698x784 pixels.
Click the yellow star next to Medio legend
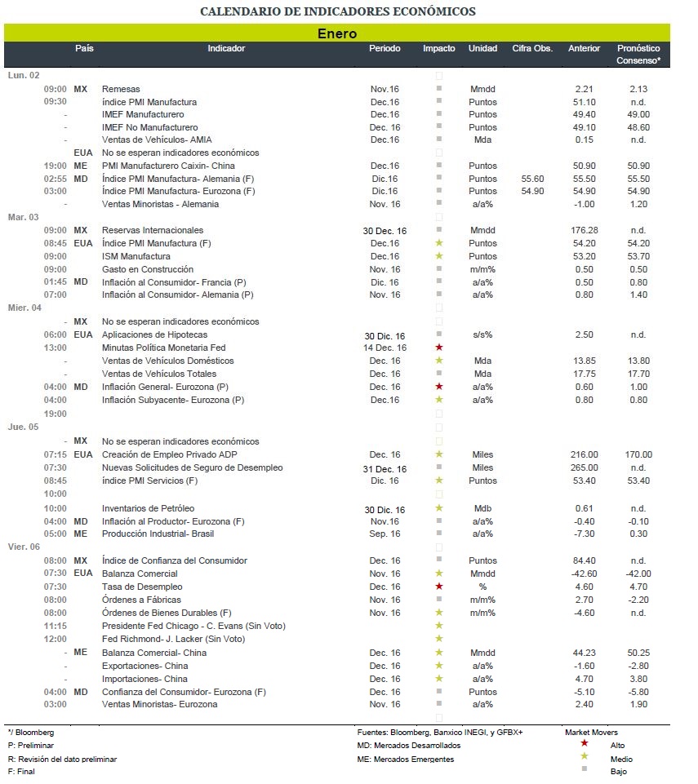pos(584,757)
